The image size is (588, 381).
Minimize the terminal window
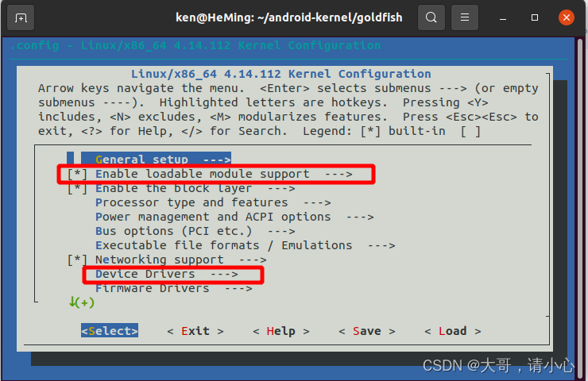pos(503,17)
